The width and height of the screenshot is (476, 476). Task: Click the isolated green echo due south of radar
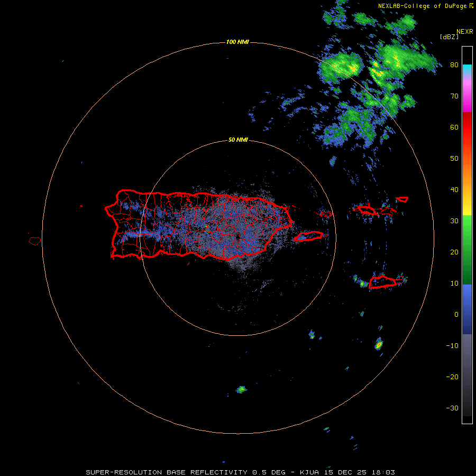pos(241,389)
